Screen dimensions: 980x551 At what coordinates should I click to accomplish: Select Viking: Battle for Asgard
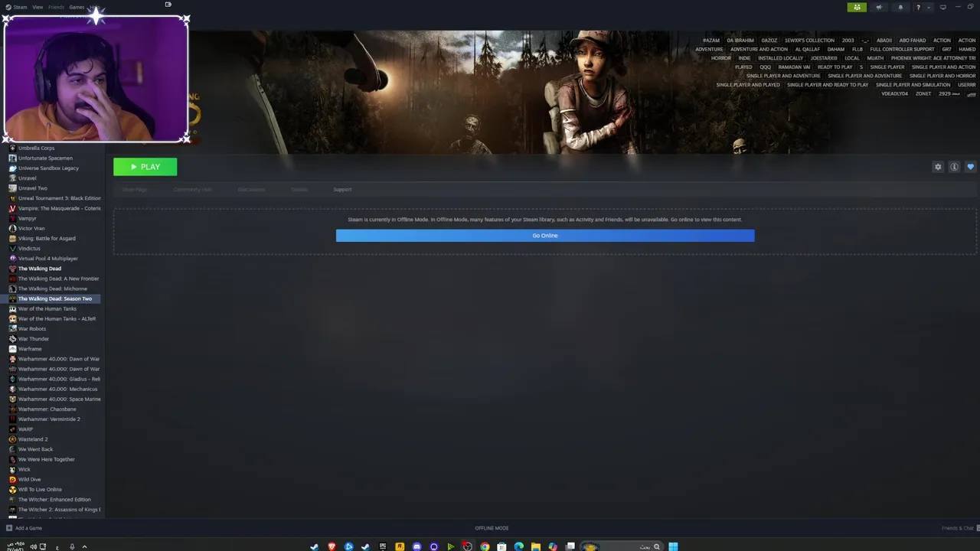point(47,238)
